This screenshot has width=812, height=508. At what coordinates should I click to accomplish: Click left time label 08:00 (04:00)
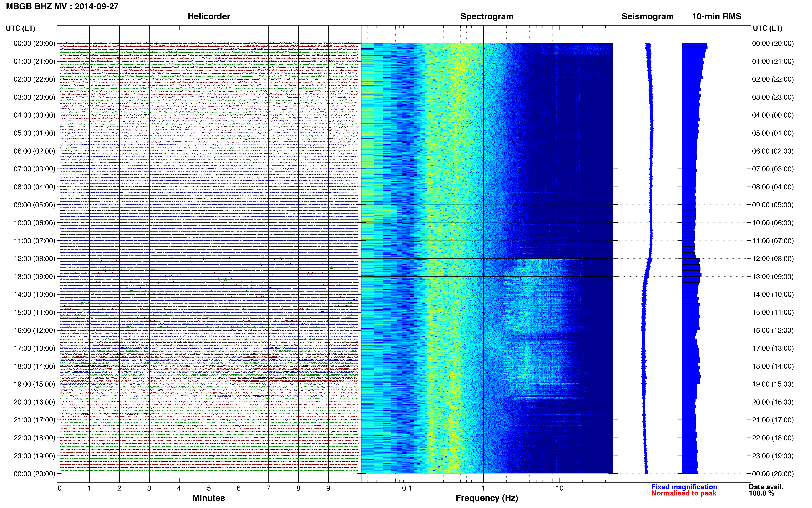coord(34,187)
